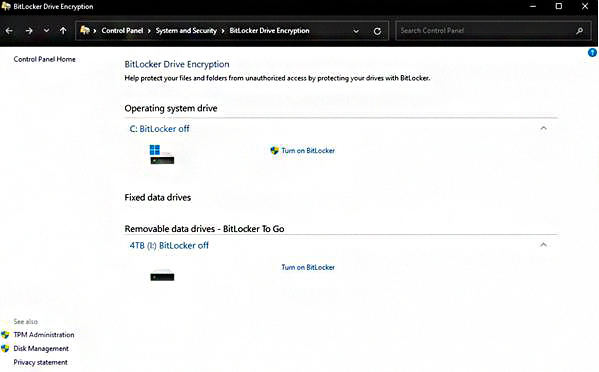The width and height of the screenshot is (599, 372).
Task: Click the 4TB removable drive icon
Action: coord(162,275)
